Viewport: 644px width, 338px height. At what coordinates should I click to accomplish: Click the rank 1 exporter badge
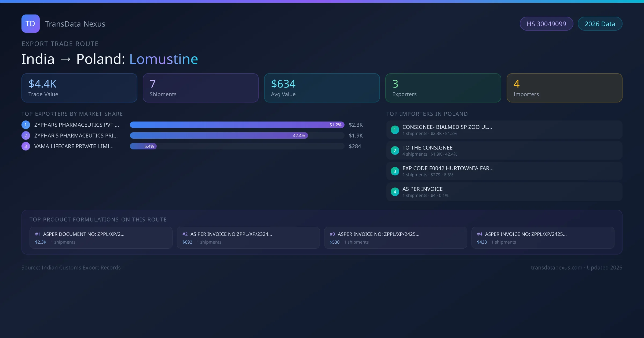click(x=26, y=125)
